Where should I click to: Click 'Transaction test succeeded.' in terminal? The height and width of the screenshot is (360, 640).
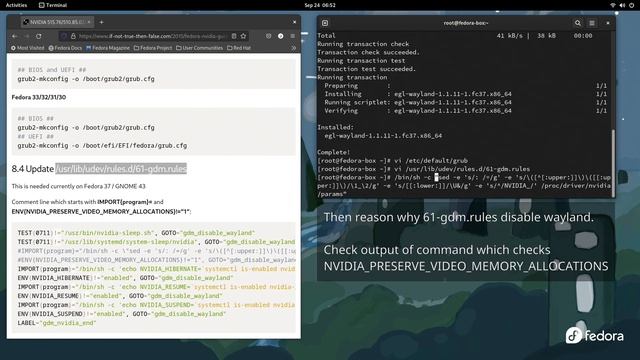coord(367,69)
